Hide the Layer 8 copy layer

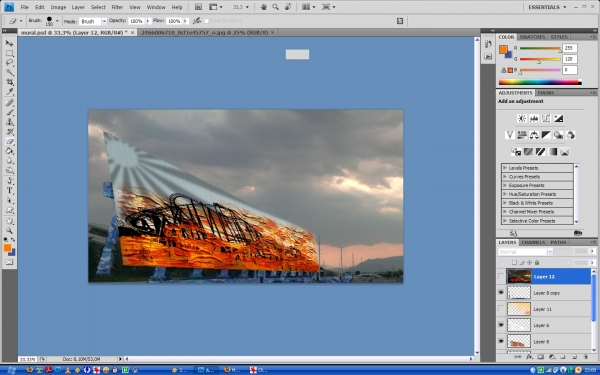point(501,293)
